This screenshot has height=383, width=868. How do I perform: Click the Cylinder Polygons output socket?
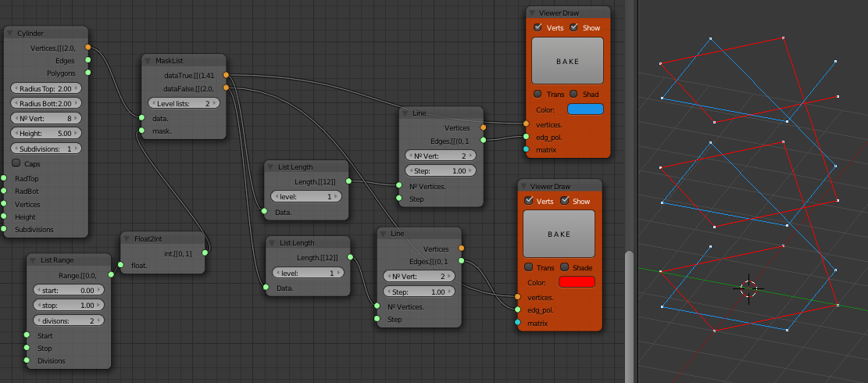click(x=88, y=73)
